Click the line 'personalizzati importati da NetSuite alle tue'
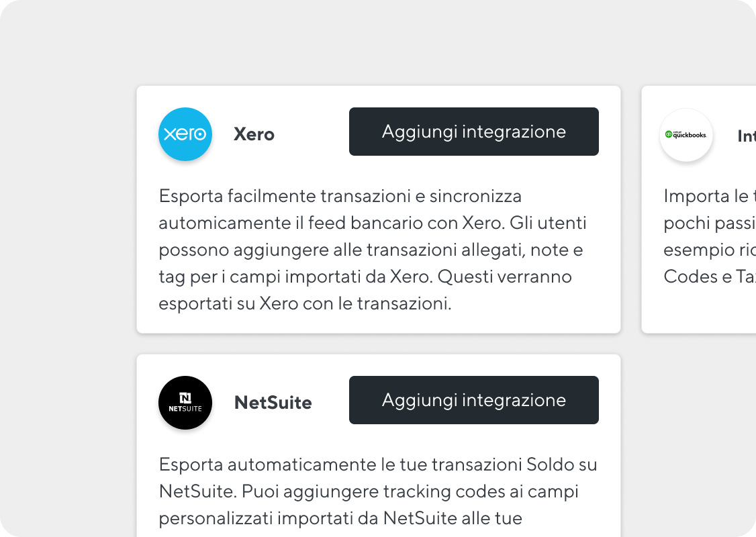756x537 pixels. pyautogui.click(x=341, y=519)
